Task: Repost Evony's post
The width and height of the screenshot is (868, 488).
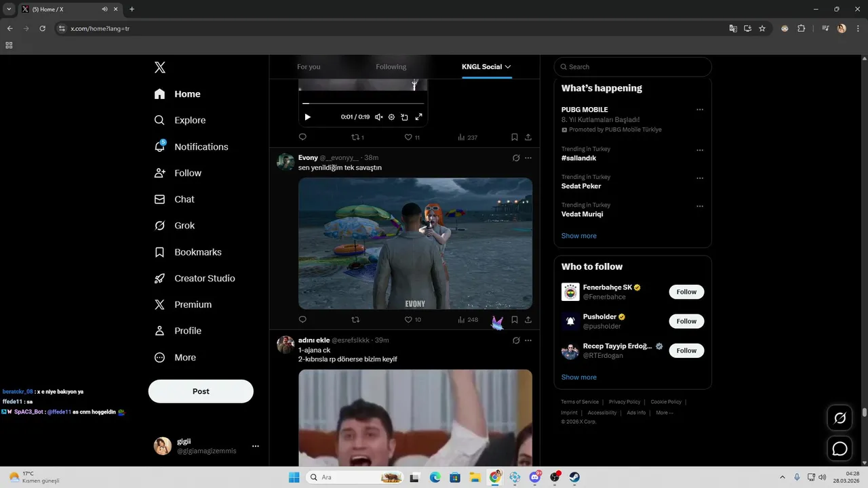Action: click(355, 319)
